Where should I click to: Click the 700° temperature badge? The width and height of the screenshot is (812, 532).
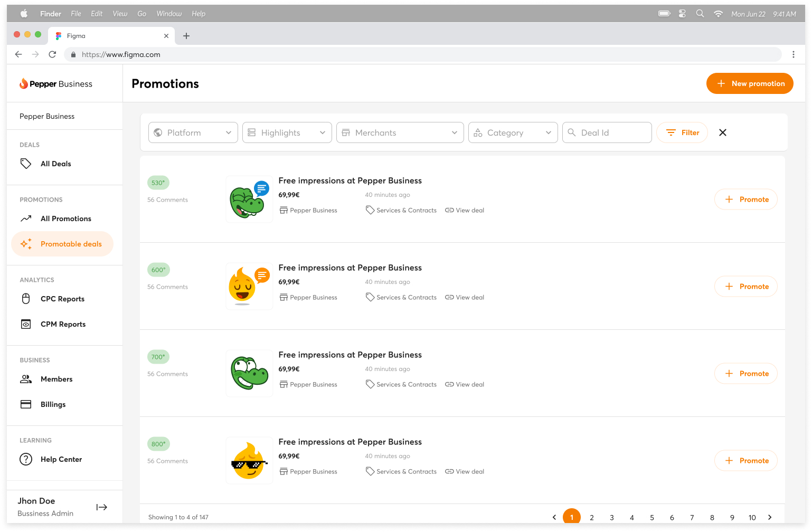158,357
